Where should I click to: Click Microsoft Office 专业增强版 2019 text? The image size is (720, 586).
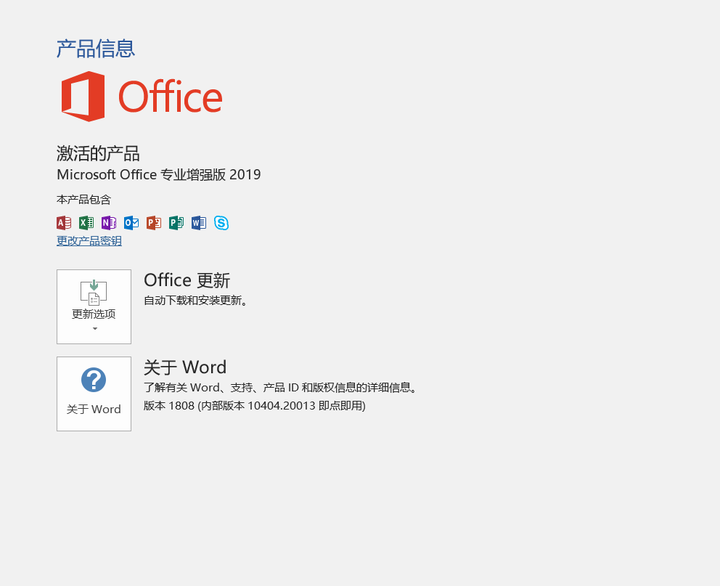pyautogui.click(x=159, y=175)
